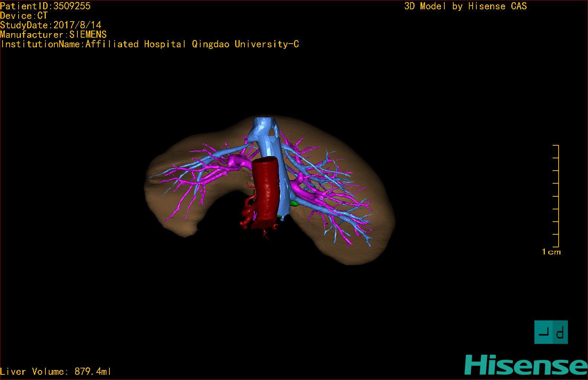Click the Manufacturer:SIEMENS text
Screen dimensions: 588x380
click(x=53, y=35)
